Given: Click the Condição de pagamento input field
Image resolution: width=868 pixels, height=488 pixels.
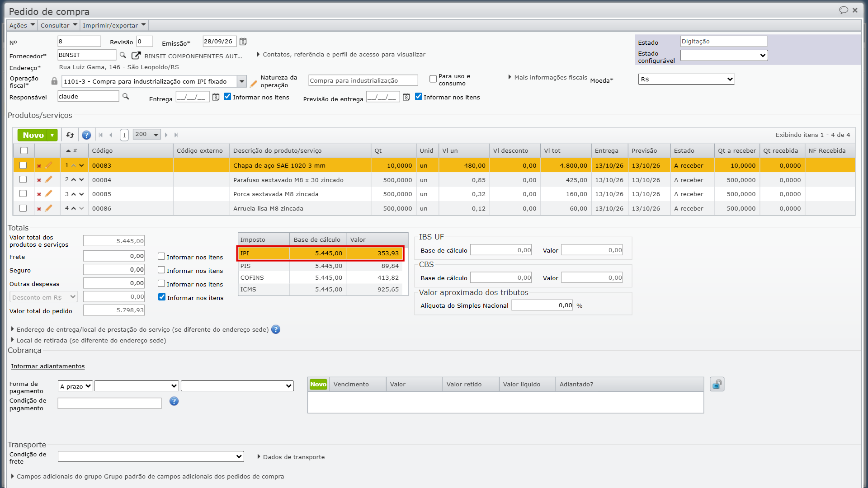Looking at the screenshot, I should (109, 403).
